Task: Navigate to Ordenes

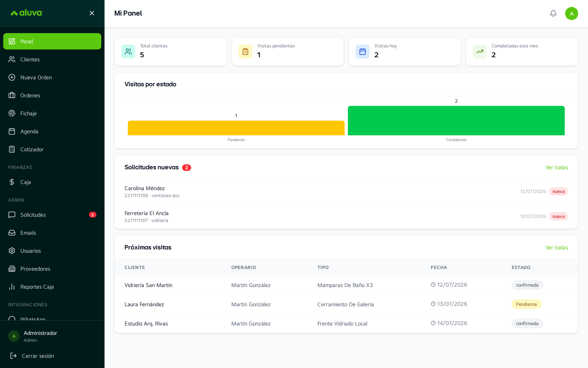Action: [52, 95]
